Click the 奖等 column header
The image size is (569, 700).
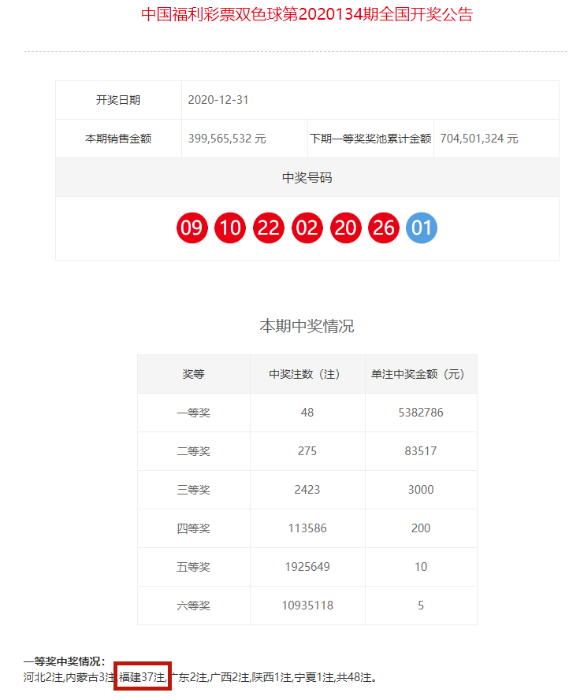(194, 374)
